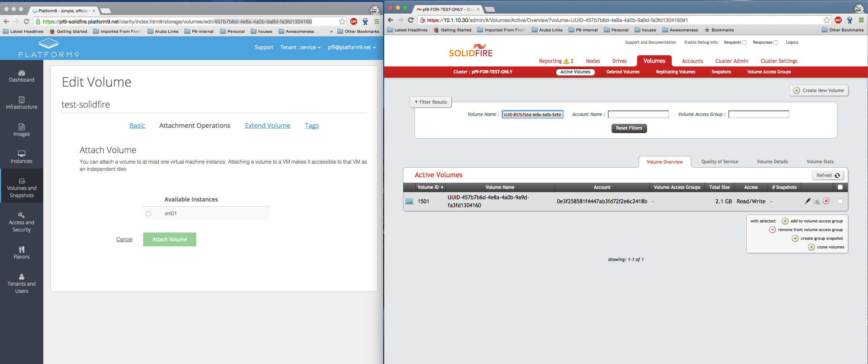This screenshot has height=364, width=868.
Task: Click remove from volume access group
Action: [x=806, y=230]
